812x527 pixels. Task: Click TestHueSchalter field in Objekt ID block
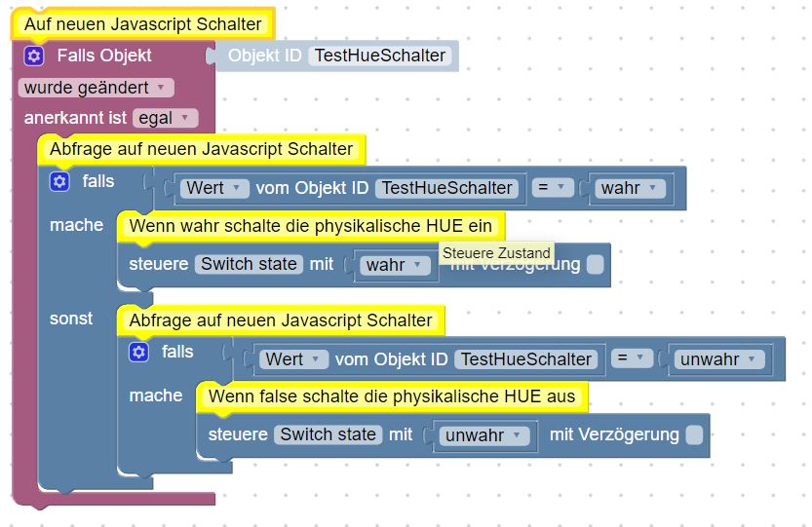pyautogui.click(x=380, y=56)
